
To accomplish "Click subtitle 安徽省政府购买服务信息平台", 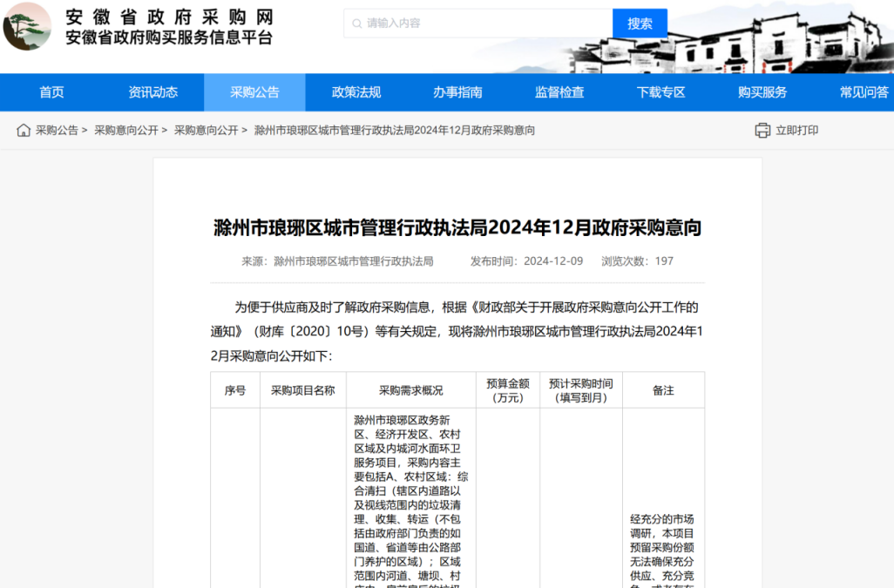I will 169,37.
